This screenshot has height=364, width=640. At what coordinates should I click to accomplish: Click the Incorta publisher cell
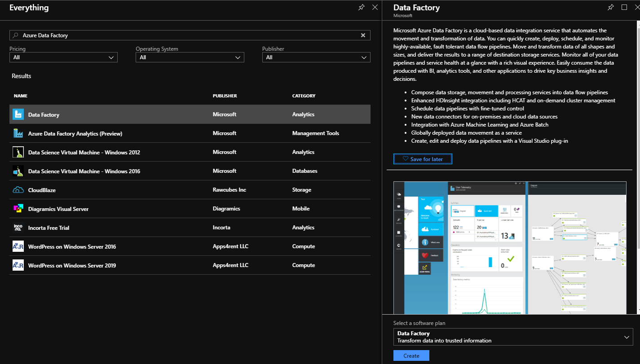[x=221, y=228]
